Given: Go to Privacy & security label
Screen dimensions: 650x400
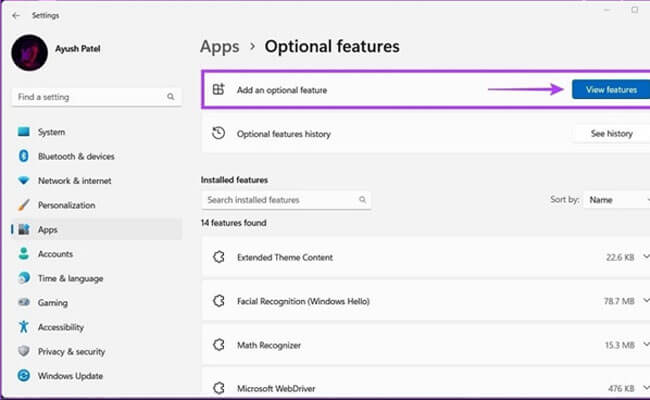Looking at the screenshot, I should [x=71, y=352].
